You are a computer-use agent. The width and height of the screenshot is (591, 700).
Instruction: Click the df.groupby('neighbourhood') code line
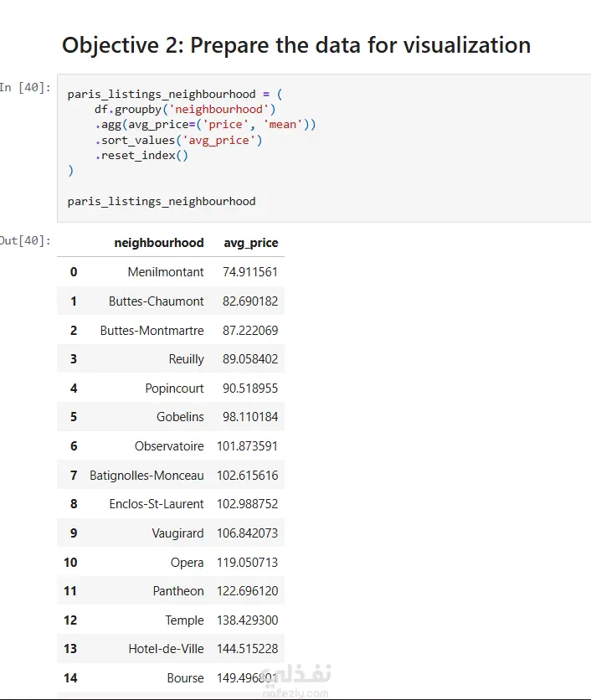click(x=185, y=110)
